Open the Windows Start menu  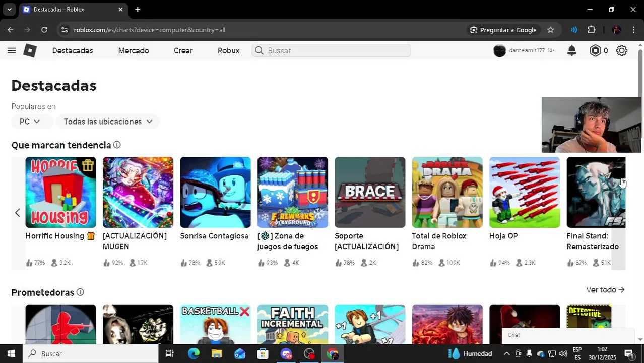coord(11,353)
